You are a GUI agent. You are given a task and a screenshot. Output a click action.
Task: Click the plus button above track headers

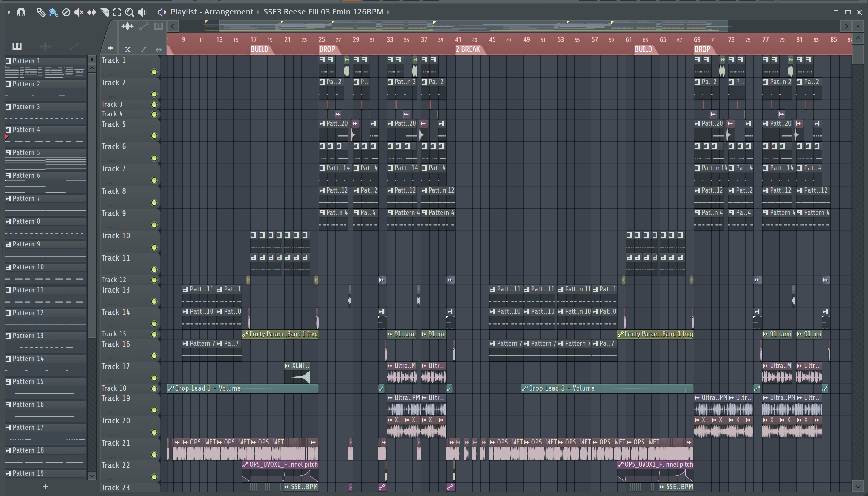point(110,48)
